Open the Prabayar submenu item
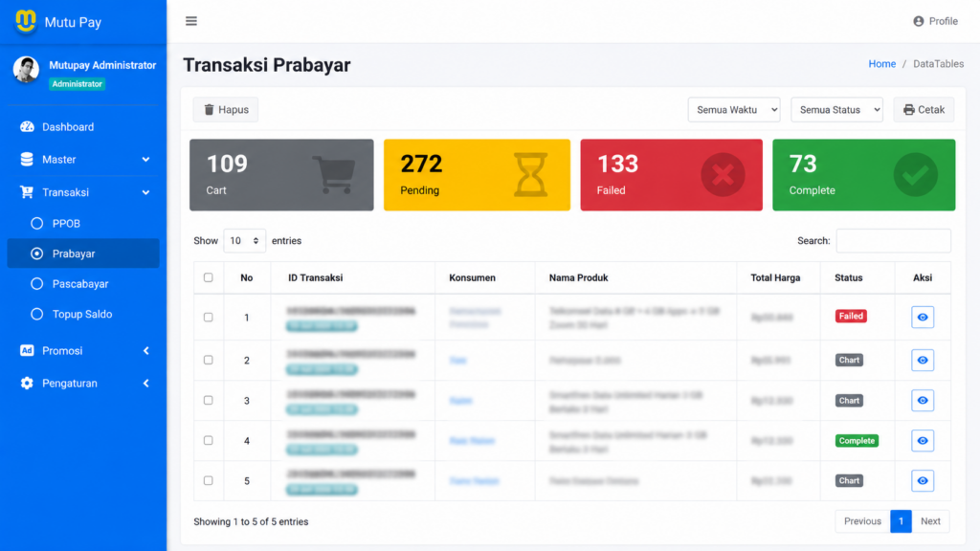 pos(83,253)
